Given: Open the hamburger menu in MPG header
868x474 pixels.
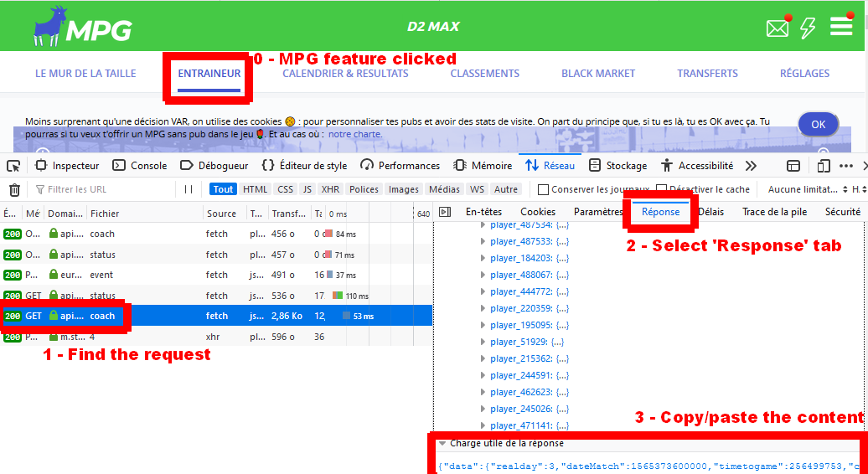Looking at the screenshot, I should click(x=841, y=26).
